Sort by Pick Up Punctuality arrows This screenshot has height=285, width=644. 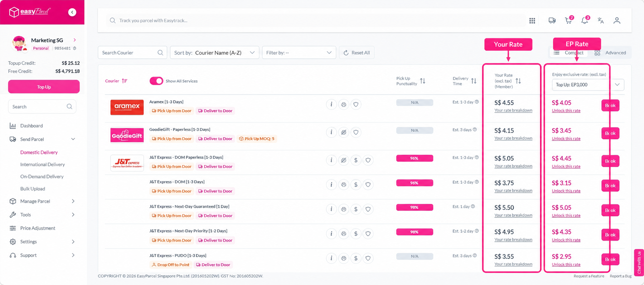point(423,81)
